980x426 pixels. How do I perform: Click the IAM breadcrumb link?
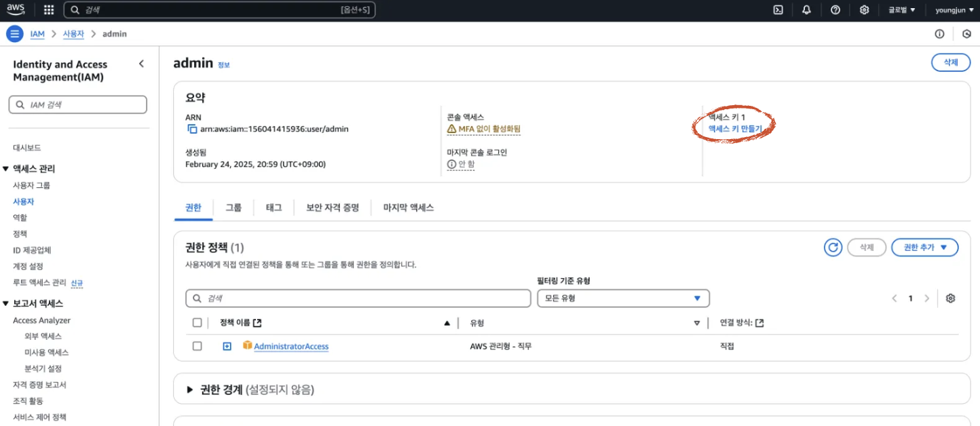(x=37, y=34)
